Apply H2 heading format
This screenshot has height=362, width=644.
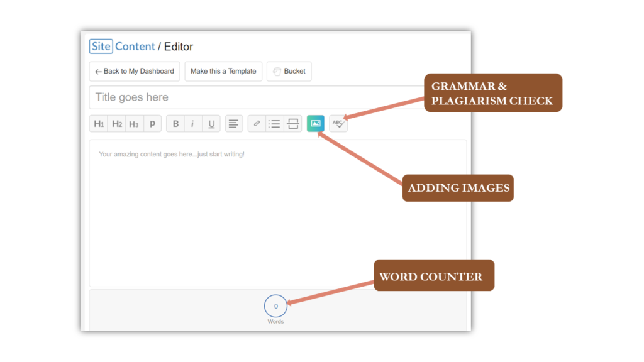116,124
